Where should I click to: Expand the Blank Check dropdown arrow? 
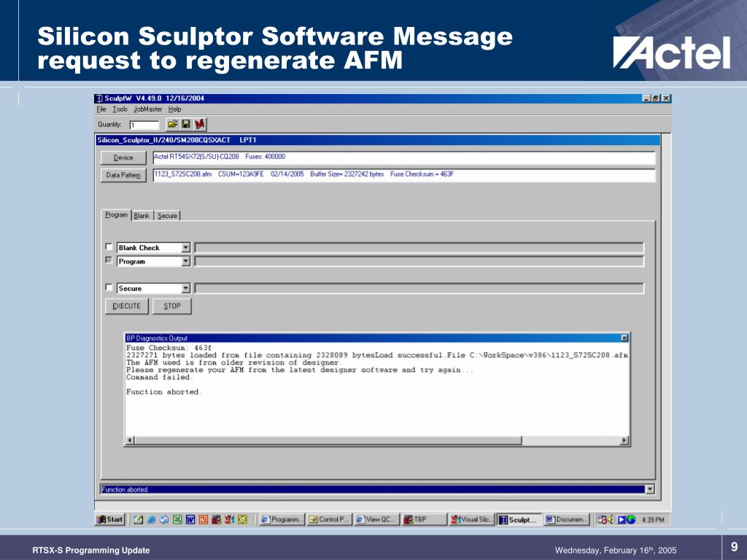[186, 248]
